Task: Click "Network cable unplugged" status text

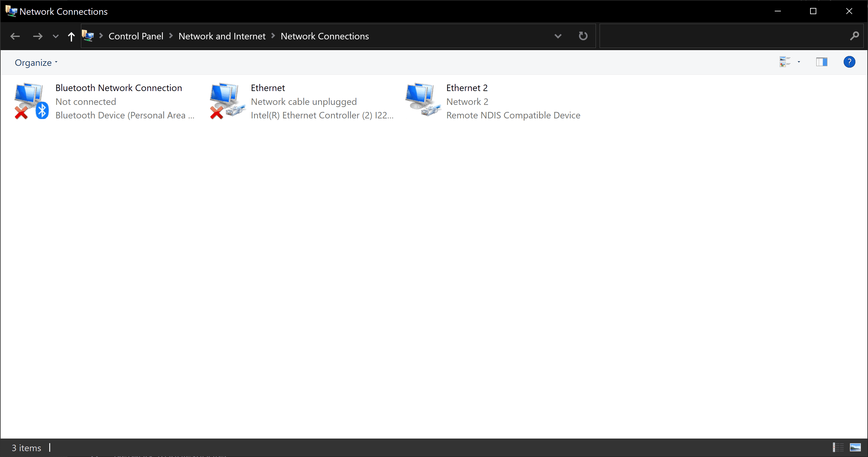Action: 303,102
